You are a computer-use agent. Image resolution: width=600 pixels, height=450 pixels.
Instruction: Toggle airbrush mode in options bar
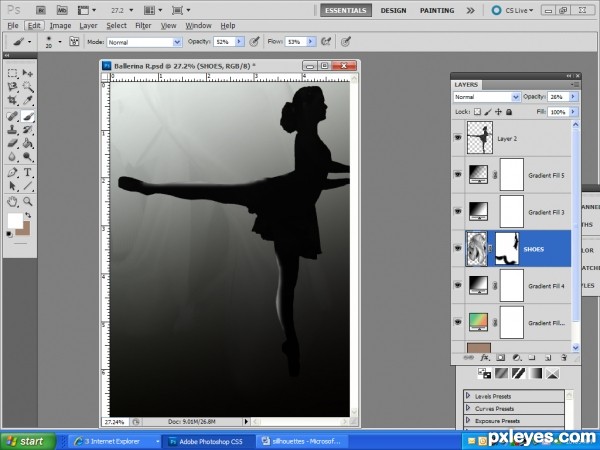coord(326,41)
